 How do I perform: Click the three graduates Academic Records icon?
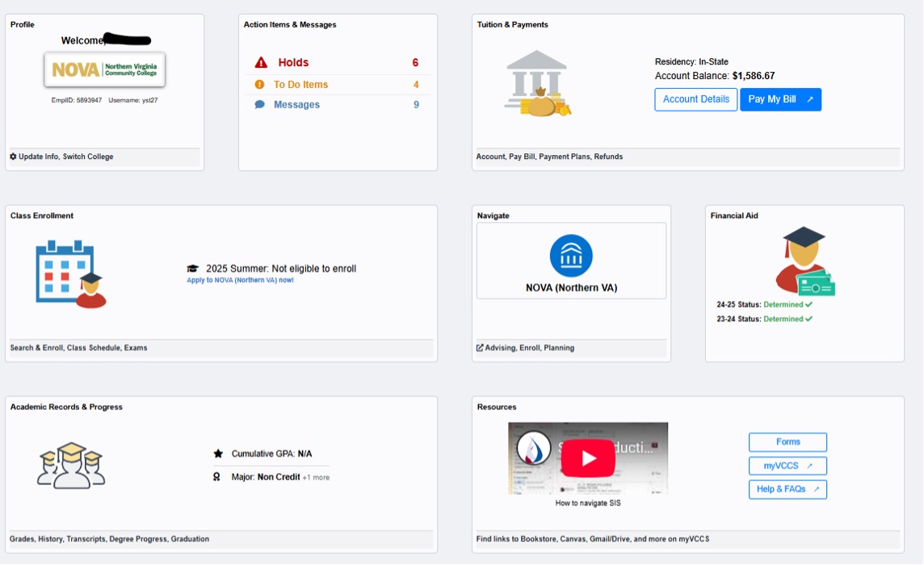tap(71, 465)
